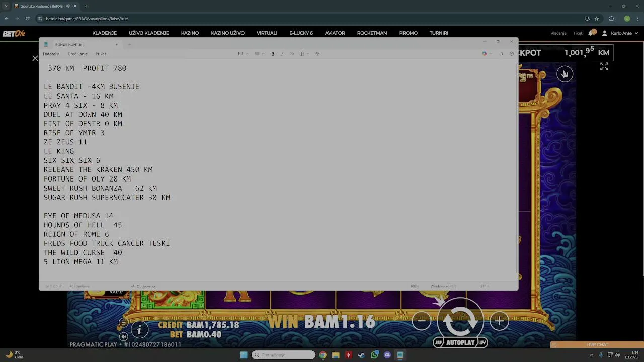The width and height of the screenshot is (644, 362).
Task: Bookmark page with star icon
Action: 597,19
